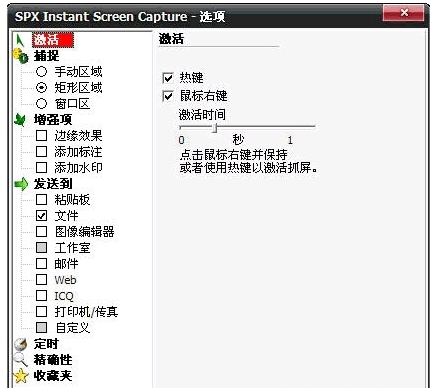Open the 定时 settings page
Viewport: 430px width, 388px height.
tap(46, 344)
